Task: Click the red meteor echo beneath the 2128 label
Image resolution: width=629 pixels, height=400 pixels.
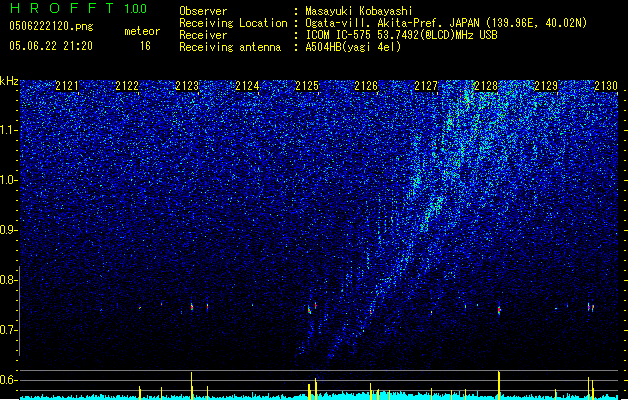Action: click(499, 310)
